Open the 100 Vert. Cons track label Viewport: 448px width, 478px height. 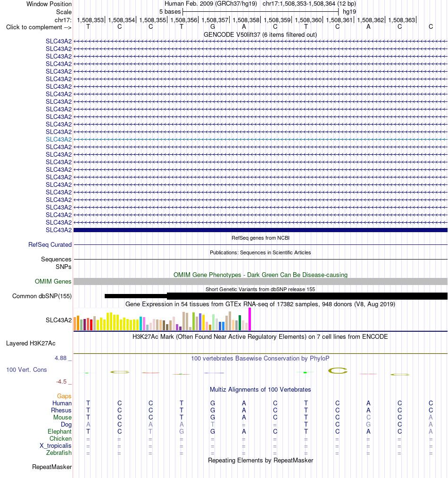tap(26, 369)
